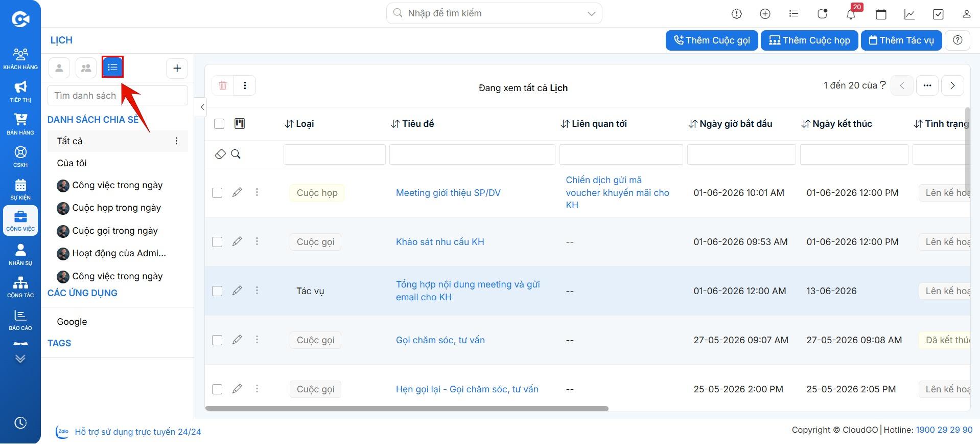Click the CloudGO logo
980x444 pixels.
tap(20, 19)
